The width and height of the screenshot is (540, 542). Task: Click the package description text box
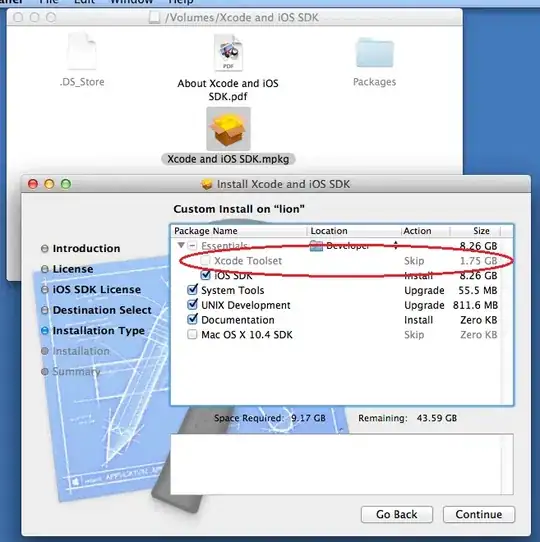pyautogui.click(x=342, y=464)
